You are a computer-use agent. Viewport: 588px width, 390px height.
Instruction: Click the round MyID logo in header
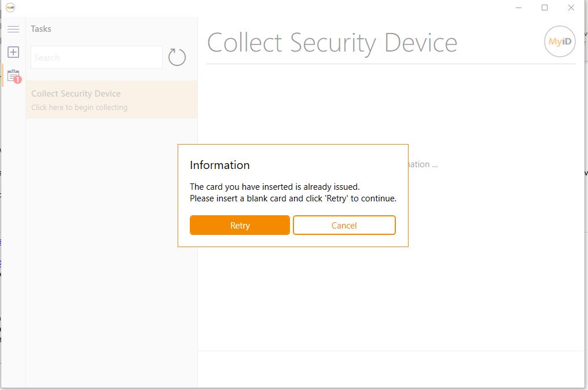coord(560,41)
